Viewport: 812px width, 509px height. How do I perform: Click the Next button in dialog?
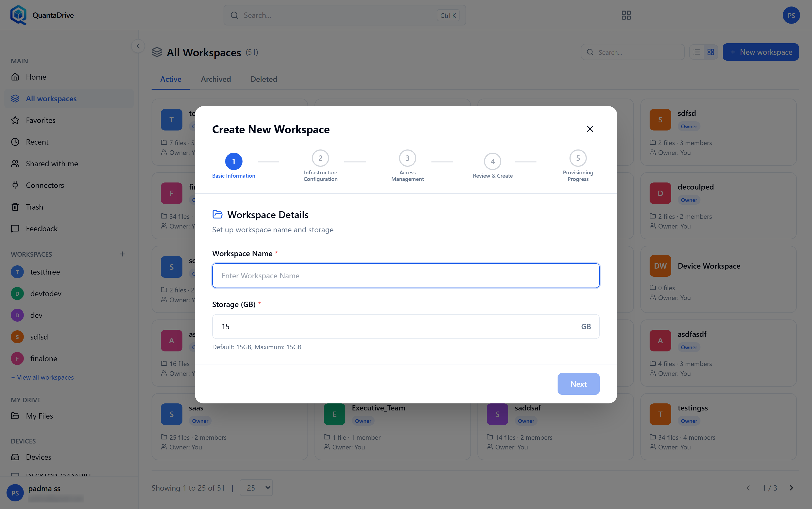[x=578, y=384]
